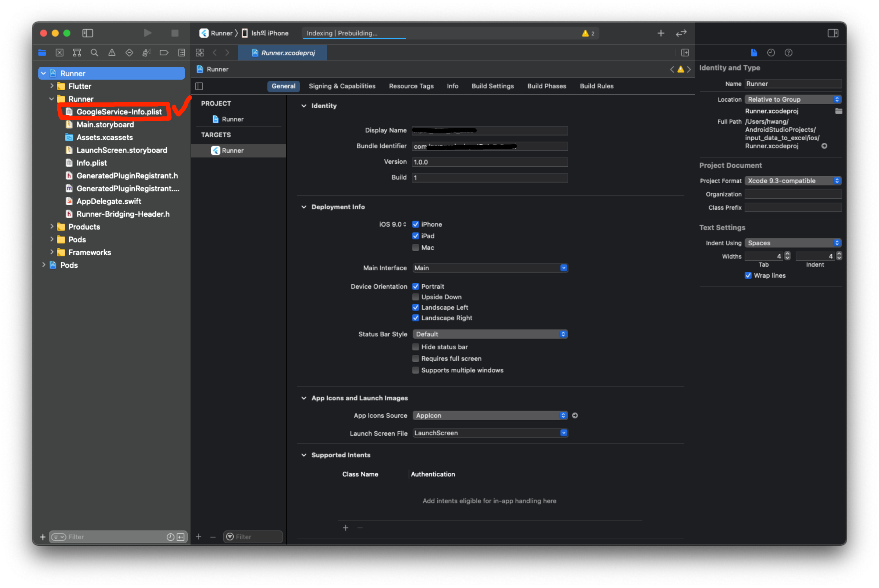Open the Breakpoint navigator icon
This screenshot has width=879, height=588.
coord(164,53)
